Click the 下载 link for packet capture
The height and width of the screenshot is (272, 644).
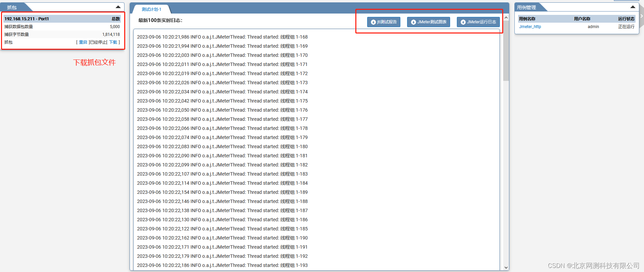pos(113,42)
